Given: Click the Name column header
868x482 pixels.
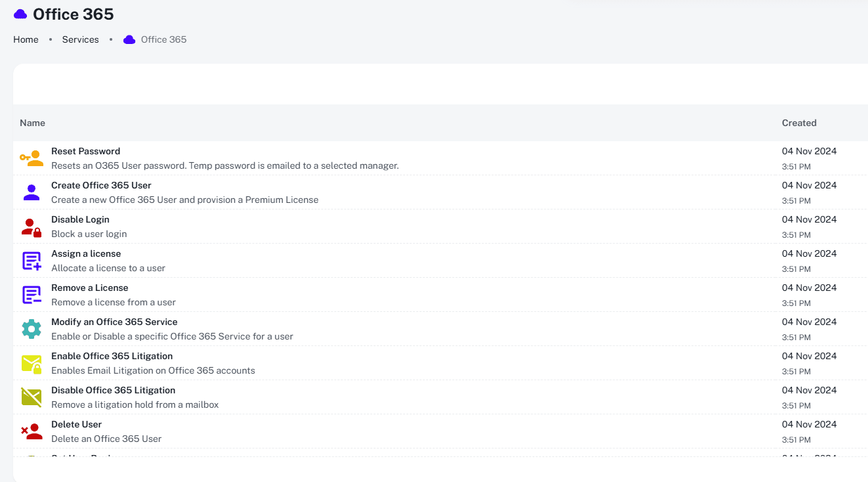Looking at the screenshot, I should pos(32,123).
